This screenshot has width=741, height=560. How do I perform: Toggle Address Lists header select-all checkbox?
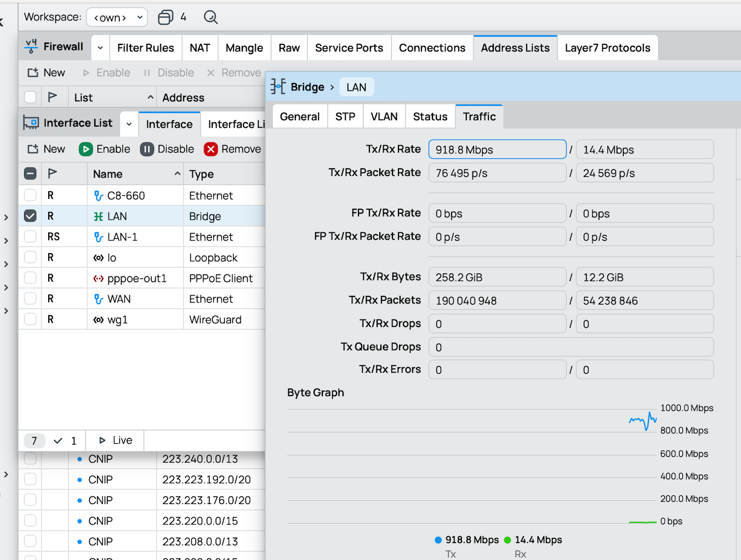coord(30,98)
